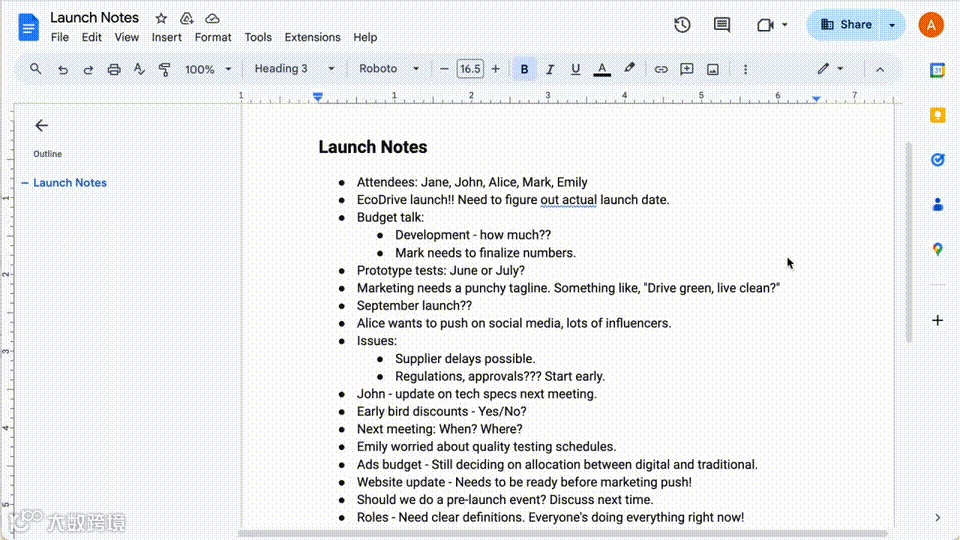Open Google Maps side panel
The width and height of the screenshot is (960, 540).
point(937,249)
